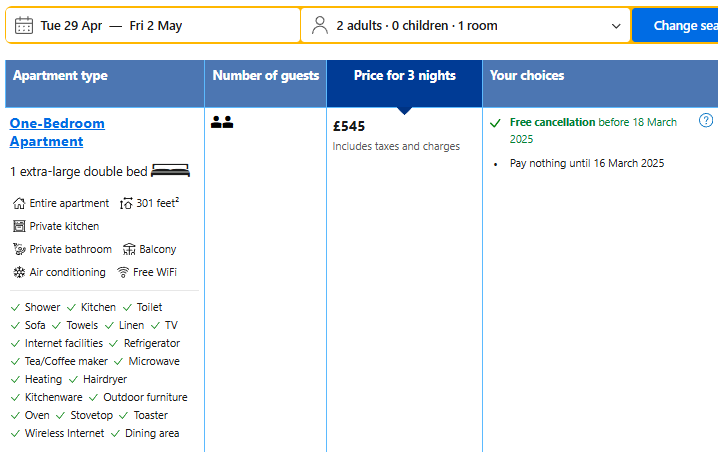Click the two-guests occupancy icon
718x452 pixels.
coord(222,123)
